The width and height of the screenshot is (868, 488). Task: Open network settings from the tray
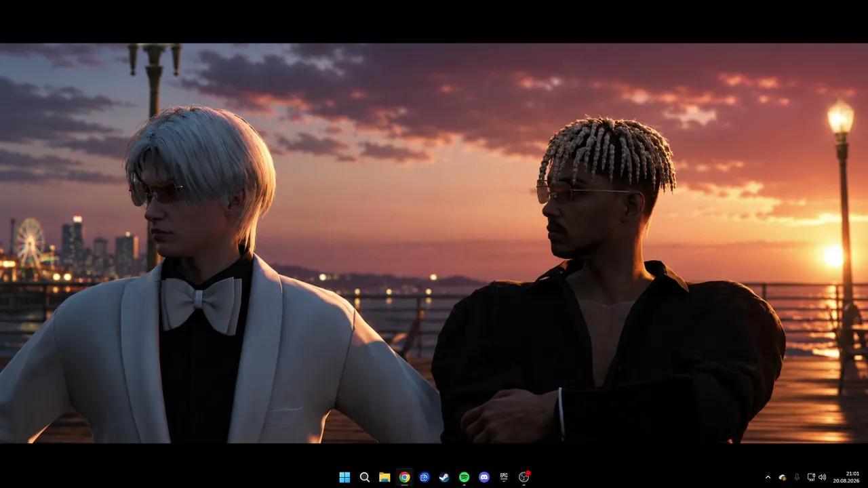(x=811, y=477)
